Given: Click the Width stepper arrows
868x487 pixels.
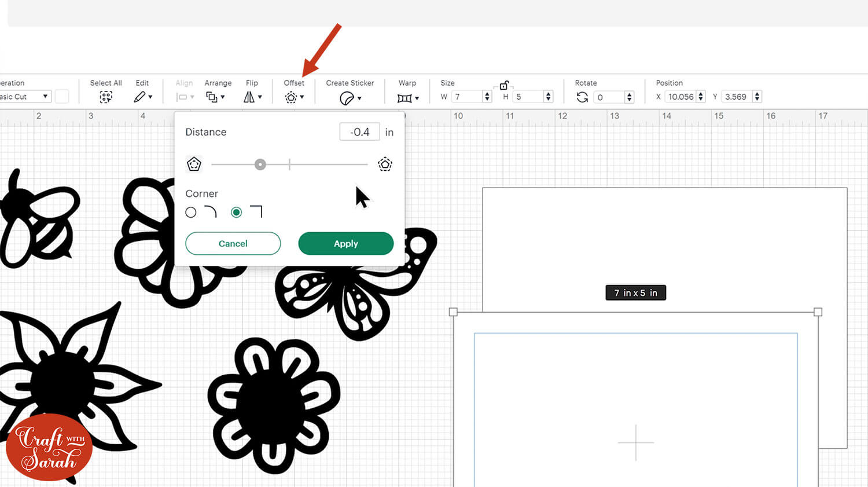Looking at the screenshot, I should 487,97.
